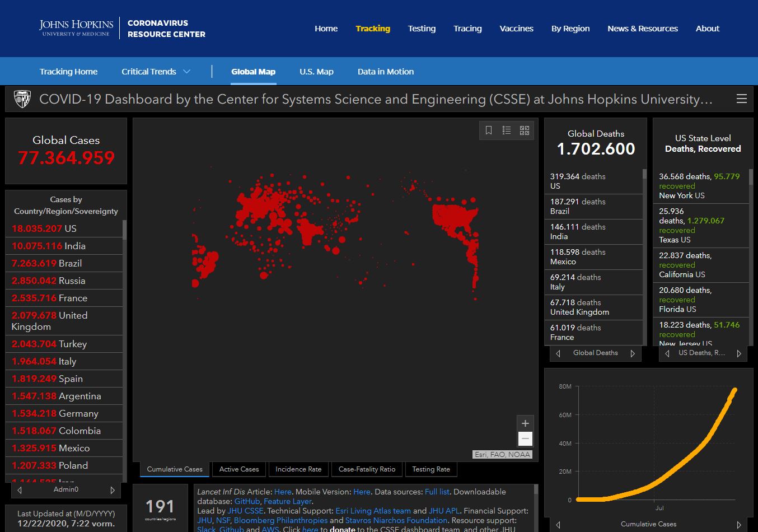Screen dimensions: 758x532
Task: Open the Feature Layer link
Action: (x=287, y=501)
